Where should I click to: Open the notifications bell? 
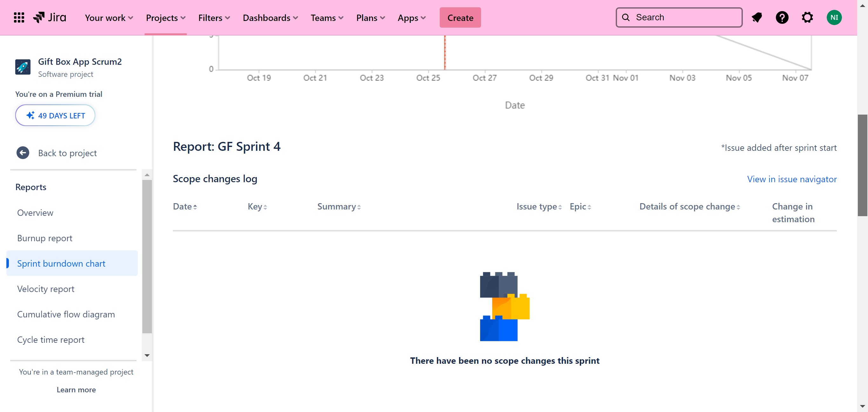click(757, 17)
